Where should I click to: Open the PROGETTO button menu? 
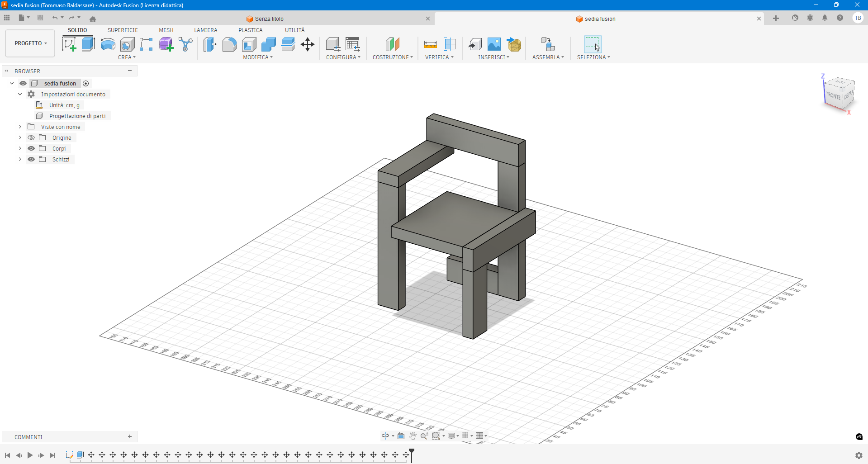coord(29,43)
